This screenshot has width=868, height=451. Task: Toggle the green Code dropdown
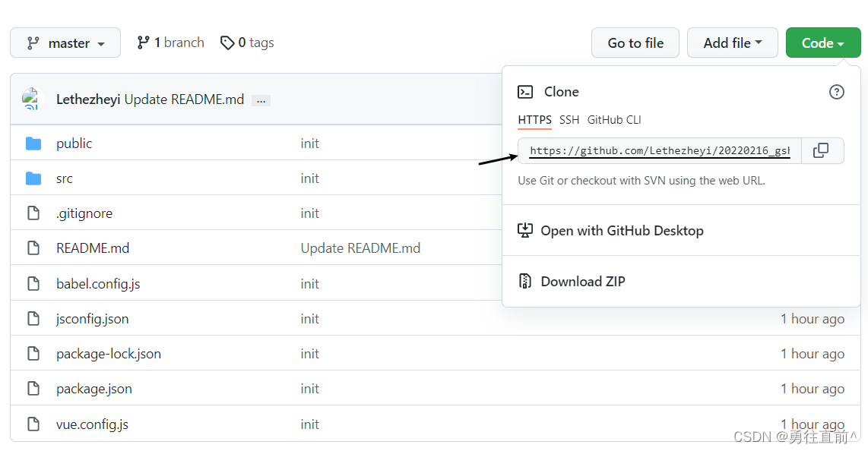[x=823, y=43]
